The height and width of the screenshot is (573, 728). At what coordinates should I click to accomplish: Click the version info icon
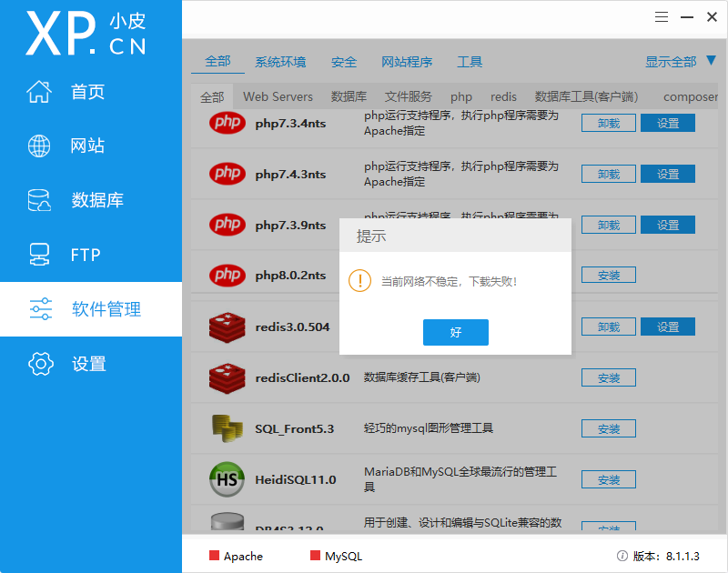tap(622, 556)
